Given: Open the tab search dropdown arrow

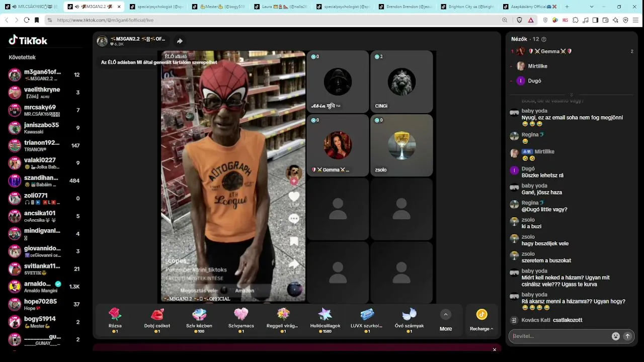Looking at the screenshot, I should 591,7.
